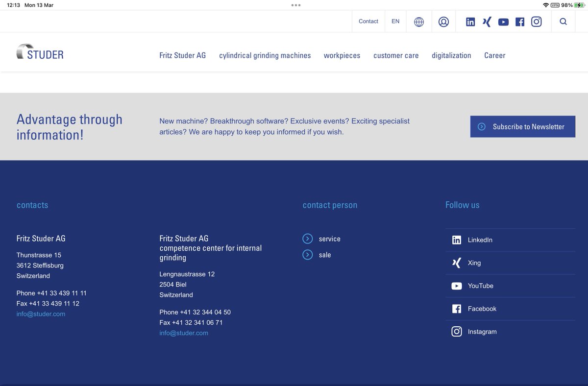Tap the 12:13 clock in status bar
The image size is (588, 386).
(13, 5)
